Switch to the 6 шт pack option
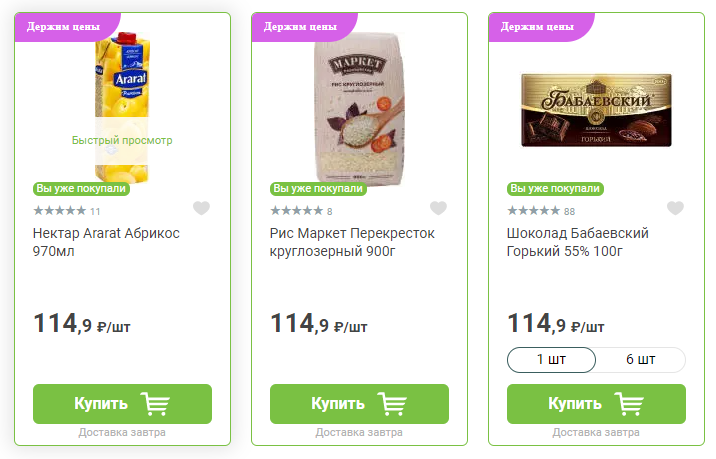The width and height of the screenshot is (716, 459). tap(641, 360)
